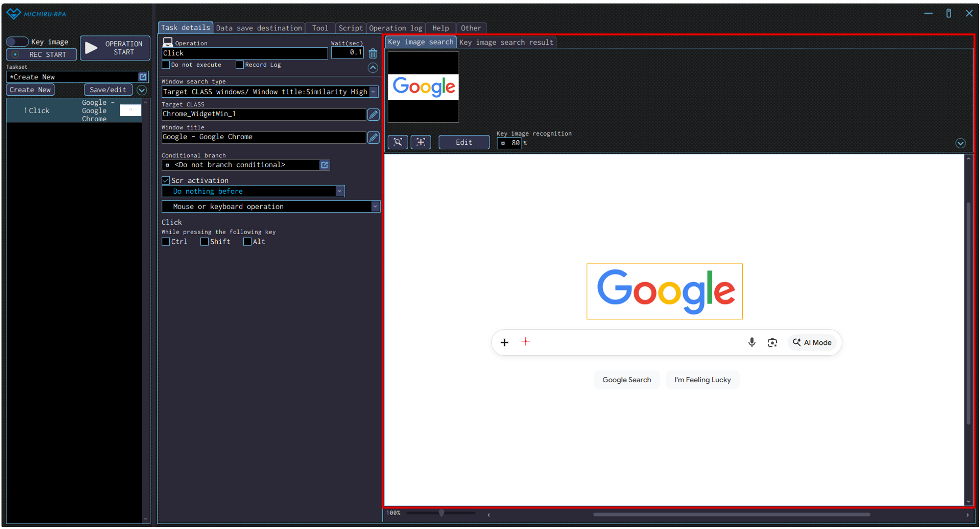Expand the Do nothing before dropdown

[x=339, y=191]
